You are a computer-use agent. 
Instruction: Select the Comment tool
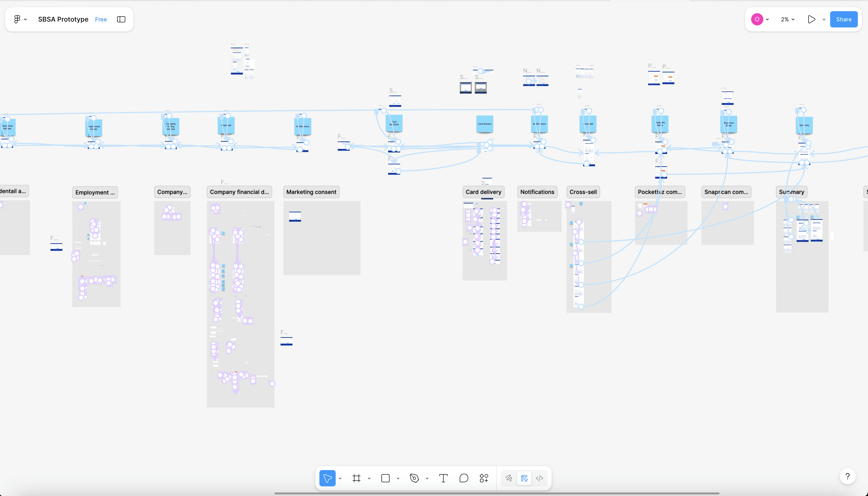click(464, 478)
